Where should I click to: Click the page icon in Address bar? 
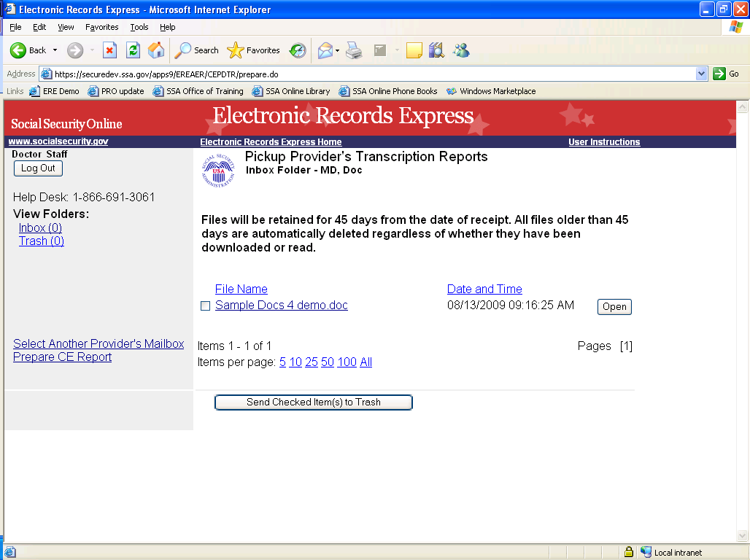pyautogui.click(x=47, y=74)
